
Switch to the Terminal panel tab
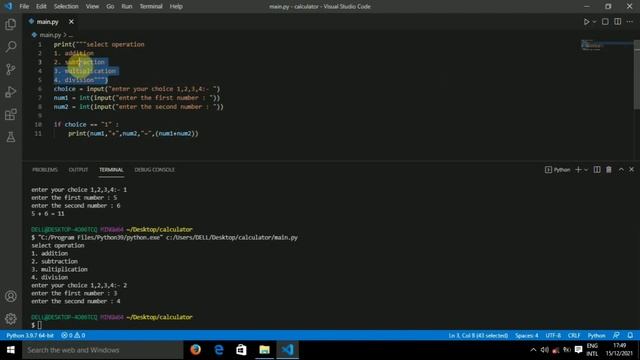click(x=111, y=170)
